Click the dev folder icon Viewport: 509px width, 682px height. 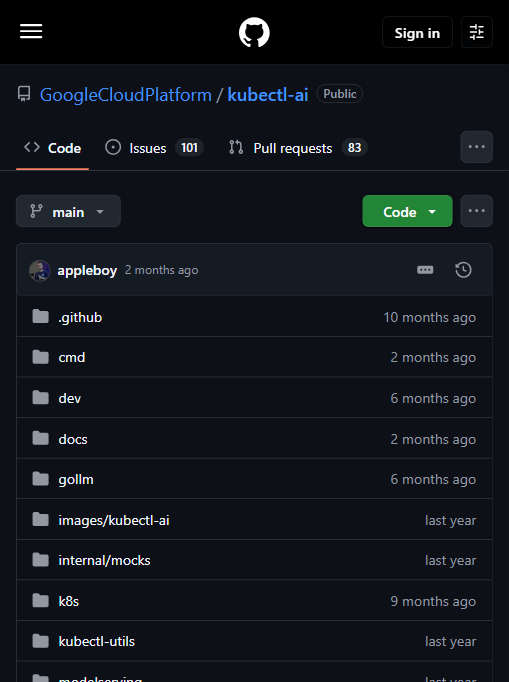40,398
